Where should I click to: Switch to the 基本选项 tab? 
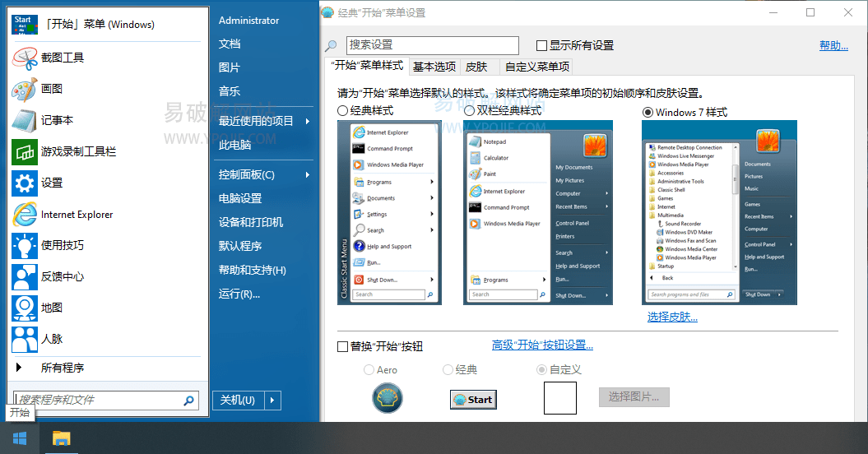click(x=434, y=67)
